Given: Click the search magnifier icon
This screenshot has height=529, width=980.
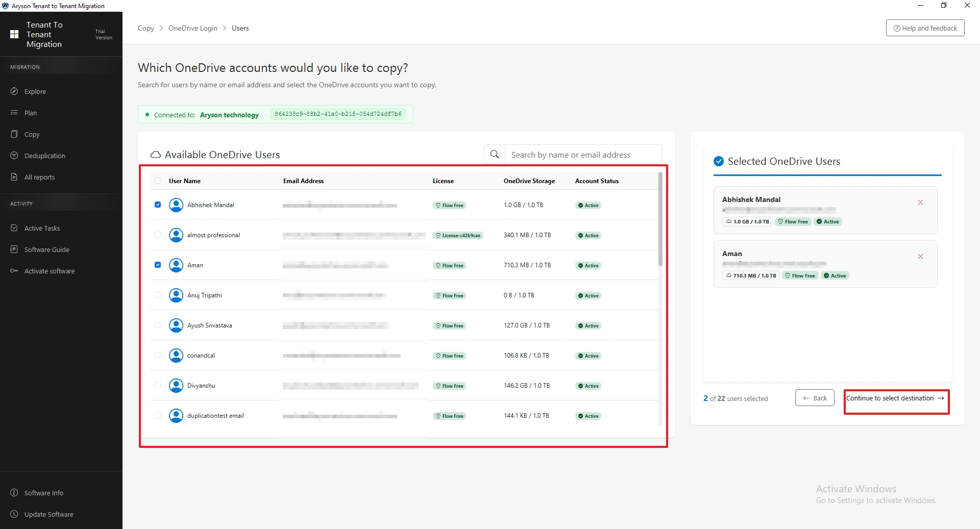Looking at the screenshot, I should click(x=495, y=154).
